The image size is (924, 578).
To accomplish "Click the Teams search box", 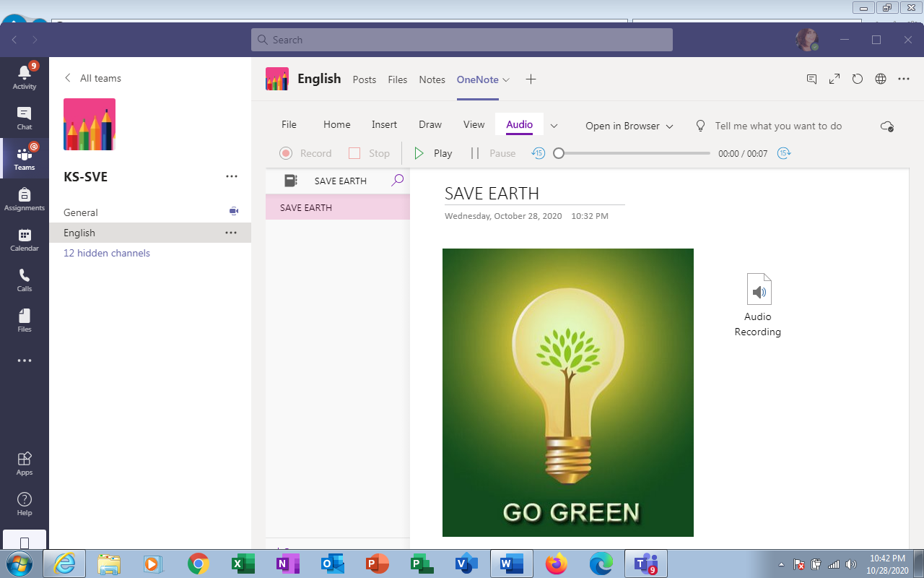I will point(462,40).
